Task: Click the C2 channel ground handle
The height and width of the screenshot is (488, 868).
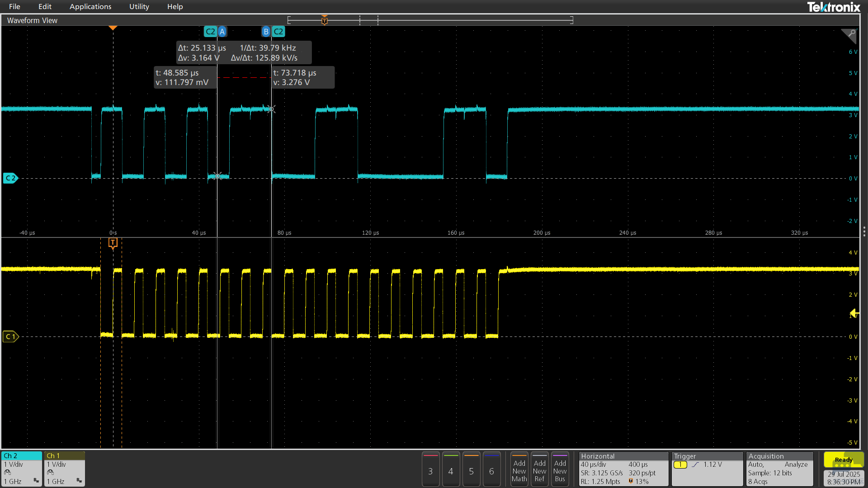Action: tap(10, 178)
